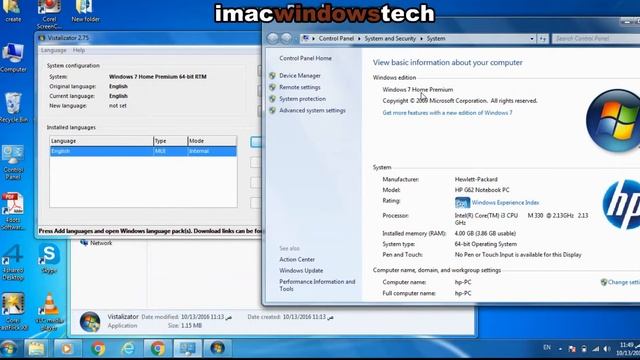Viewport: 640px width, 360px height.
Task: Click the Vistalizator 2.75 title bar
Action: coord(149,38)
